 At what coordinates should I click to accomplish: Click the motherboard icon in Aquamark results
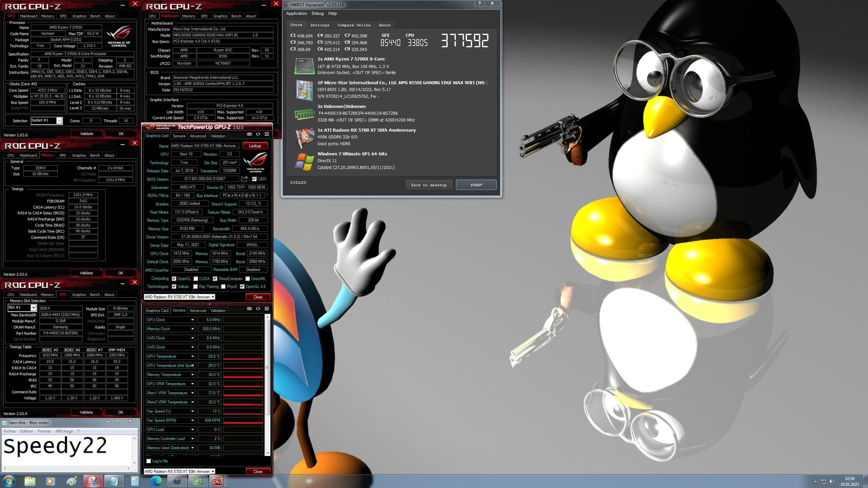pyautogui.click(x=304, y=90)
